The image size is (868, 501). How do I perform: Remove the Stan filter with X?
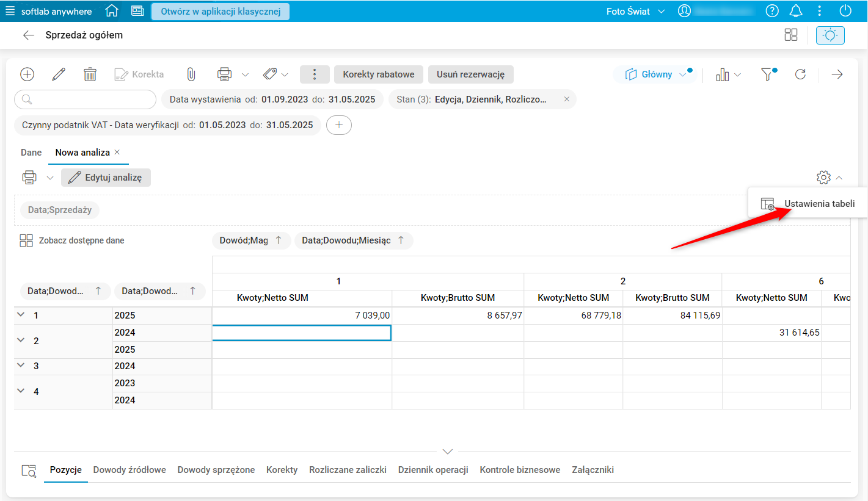[x=566, y=99]
